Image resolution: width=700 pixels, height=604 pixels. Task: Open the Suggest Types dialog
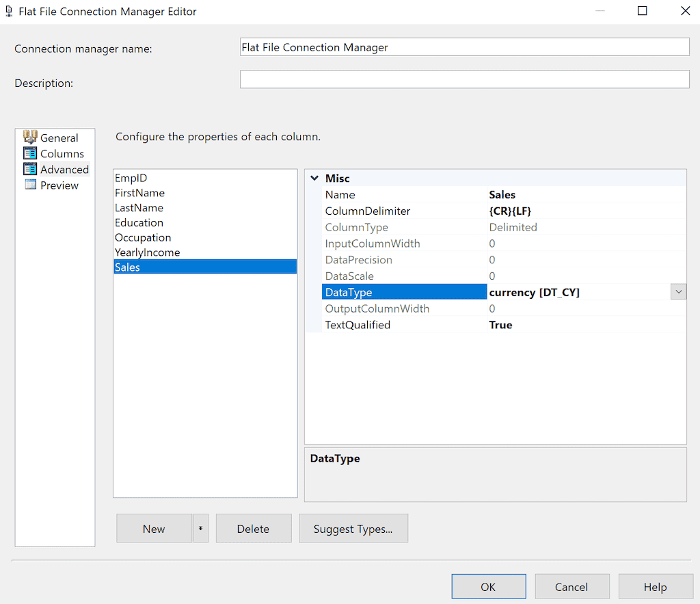353,528
